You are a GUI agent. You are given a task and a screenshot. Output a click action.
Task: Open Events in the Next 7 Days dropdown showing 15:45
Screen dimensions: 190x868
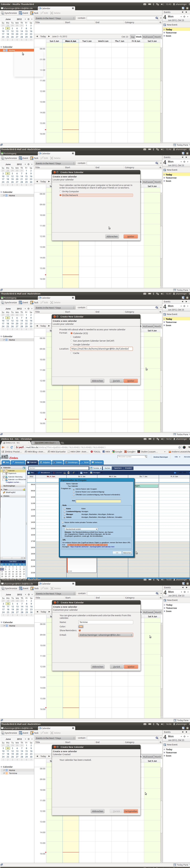(x=55, y=18)
